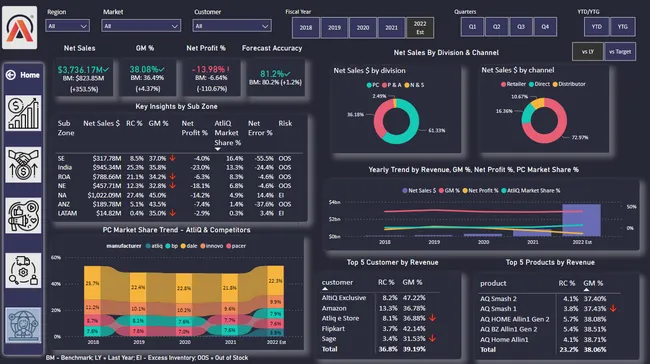Click sort arrow under AtliQ Market Share %
650x364 pixels.
tap(217, 149)
